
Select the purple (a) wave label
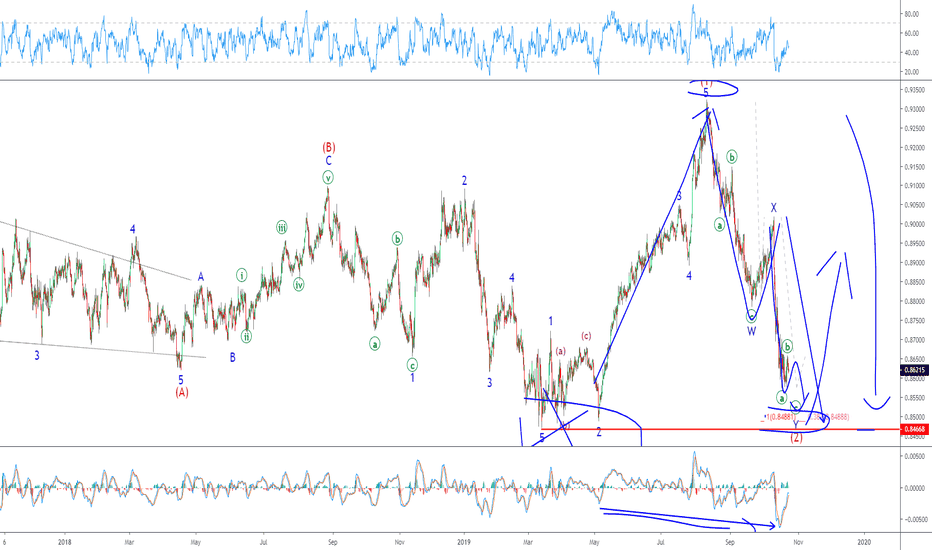tap(561, 351)
